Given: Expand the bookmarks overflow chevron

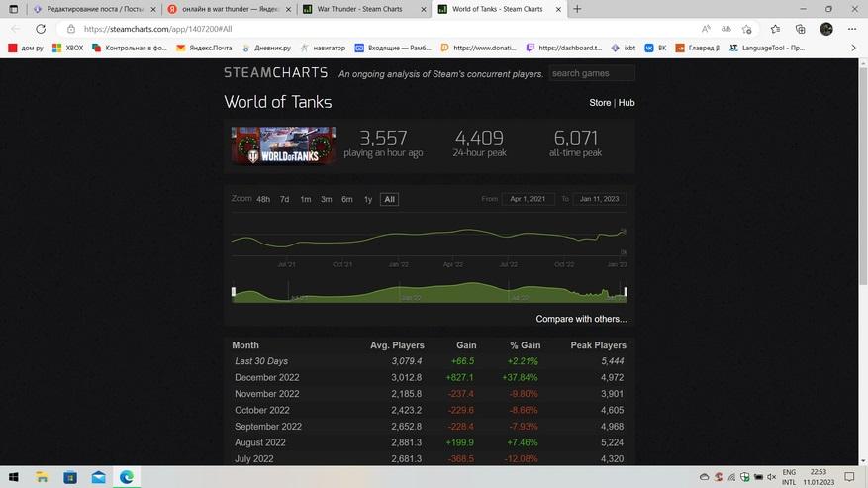Looking at the screenshot, I should (853, 49).
